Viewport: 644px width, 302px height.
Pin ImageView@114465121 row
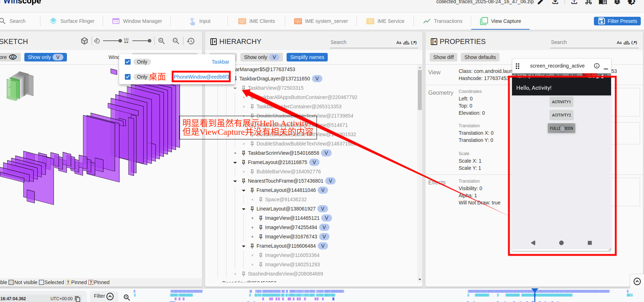261,218
